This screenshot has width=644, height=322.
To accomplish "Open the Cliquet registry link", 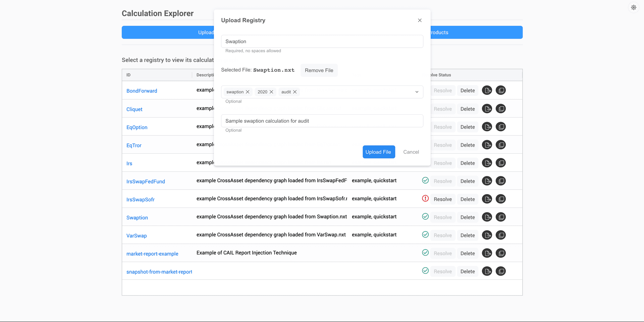I will pos(134,109).
